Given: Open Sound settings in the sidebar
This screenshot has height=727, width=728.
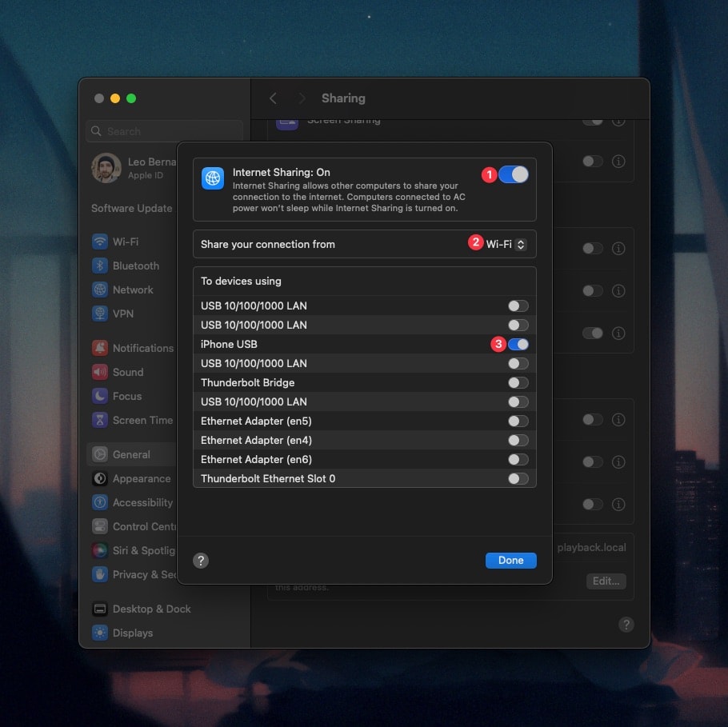Looking at the screenshot, I should pyautogui.click(x=126, y=372).
